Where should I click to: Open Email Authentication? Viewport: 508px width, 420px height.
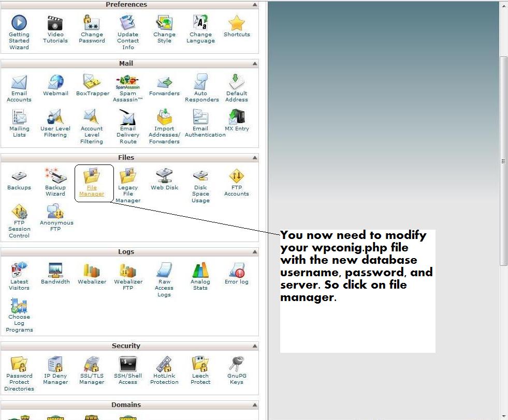(x=205, y=123)
